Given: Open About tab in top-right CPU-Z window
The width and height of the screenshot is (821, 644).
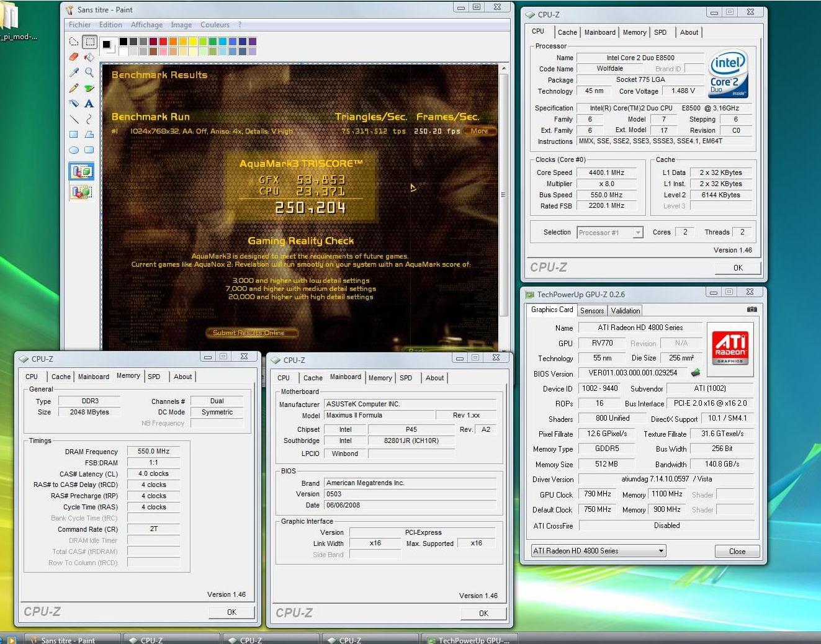Looking at the screenshot, I should pyautogui.click(x=689, y=32).
